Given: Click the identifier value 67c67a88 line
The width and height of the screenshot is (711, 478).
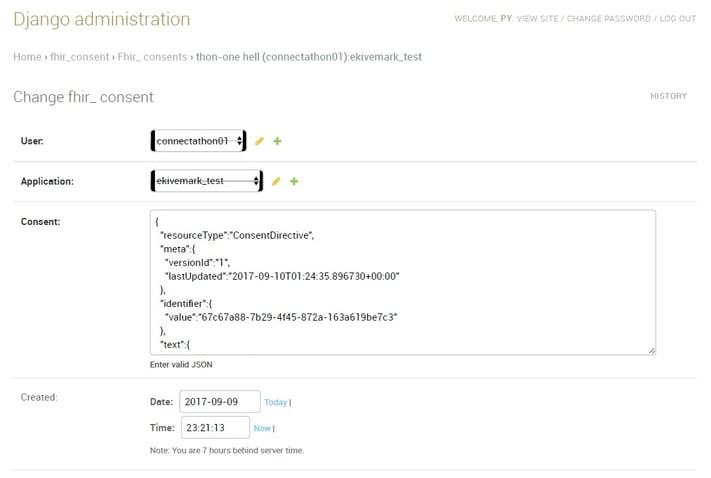Looking at the screenshot, I should [281, 317].
